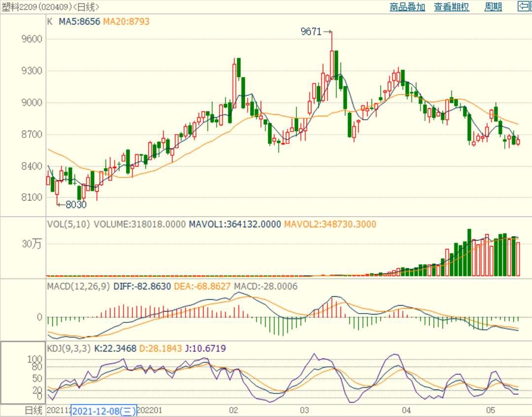Viewport: 532px width, 417px height.
Task: Open the 商品叠加 overlay link
Action: [x=407, y=7]
